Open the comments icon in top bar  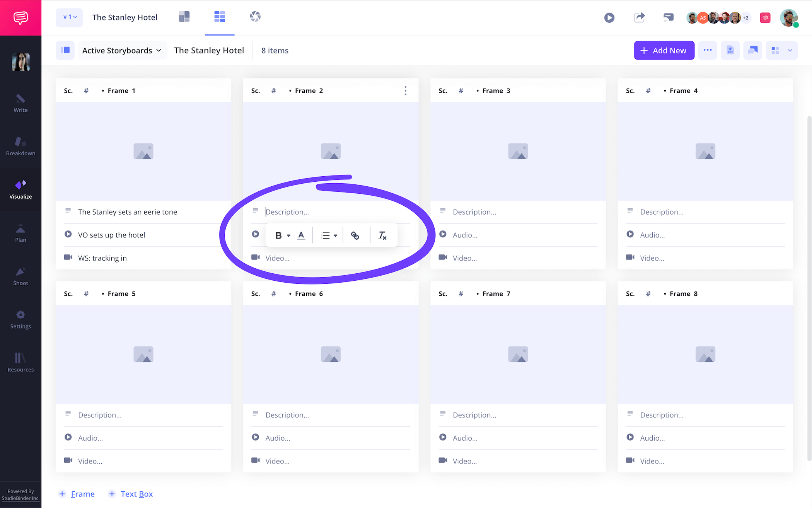coord(668,17)
